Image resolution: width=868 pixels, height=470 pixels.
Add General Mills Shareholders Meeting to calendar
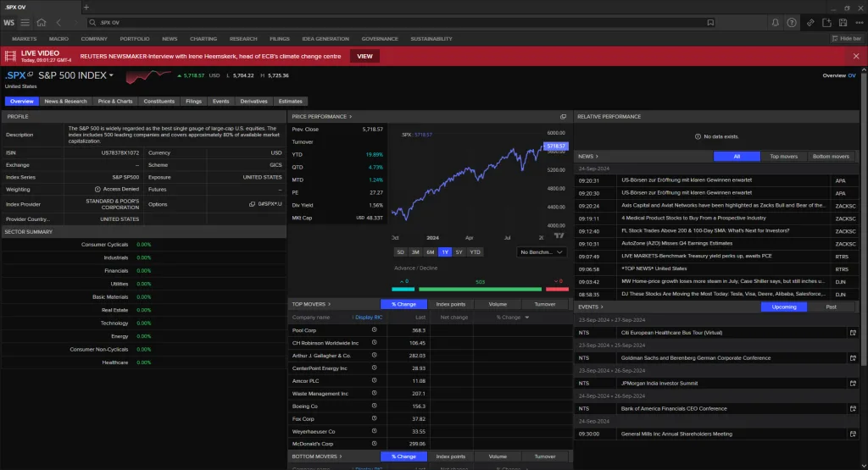[853, 434]
